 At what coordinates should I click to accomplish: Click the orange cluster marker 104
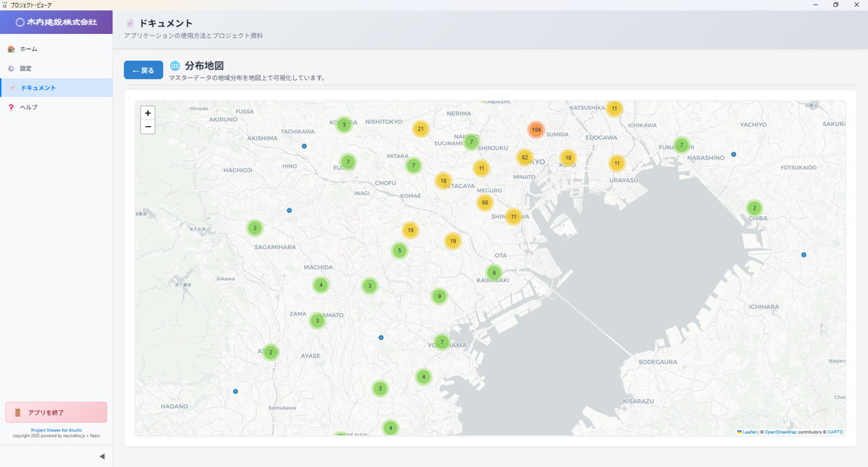536,130
